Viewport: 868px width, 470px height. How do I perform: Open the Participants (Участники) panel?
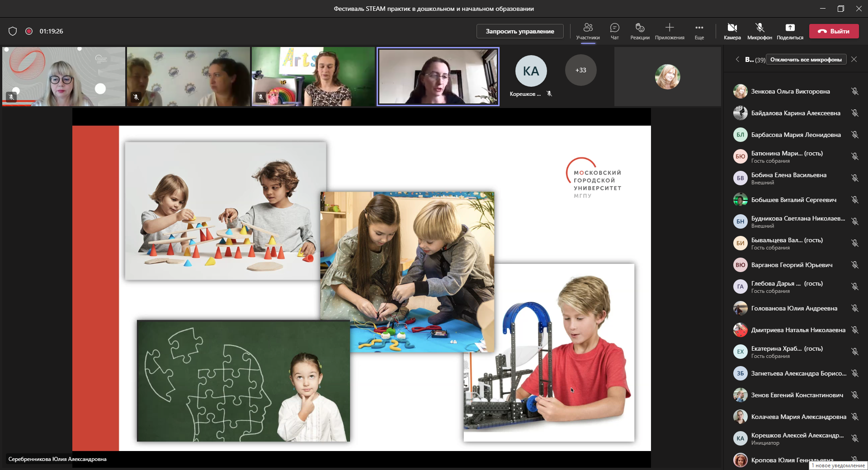click(588, 31)
